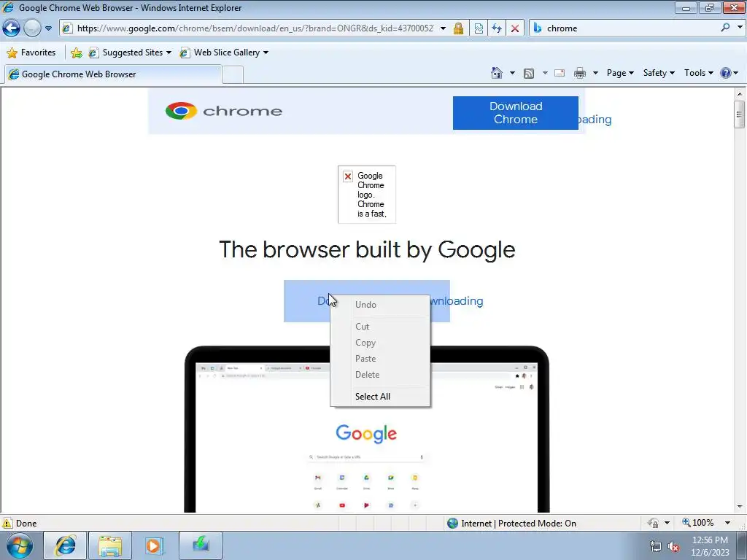Click the Add to Favorites bar icon
The image size is (747, 560).
click(76, 52)
